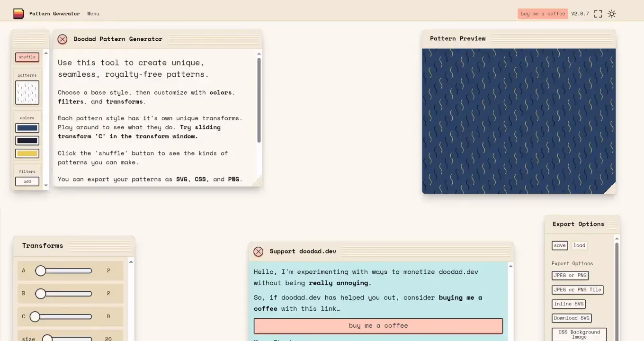Pick the blue color swatch

pos(27,128)
